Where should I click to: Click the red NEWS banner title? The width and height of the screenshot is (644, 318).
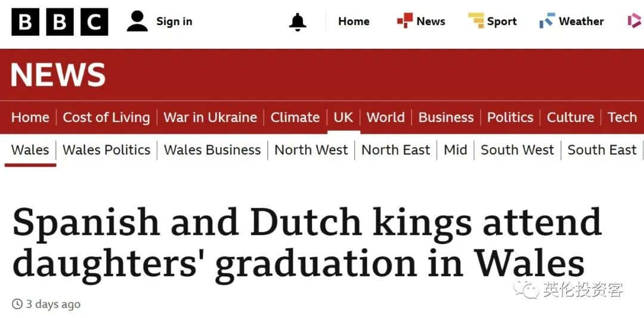[x=58, y=76]
